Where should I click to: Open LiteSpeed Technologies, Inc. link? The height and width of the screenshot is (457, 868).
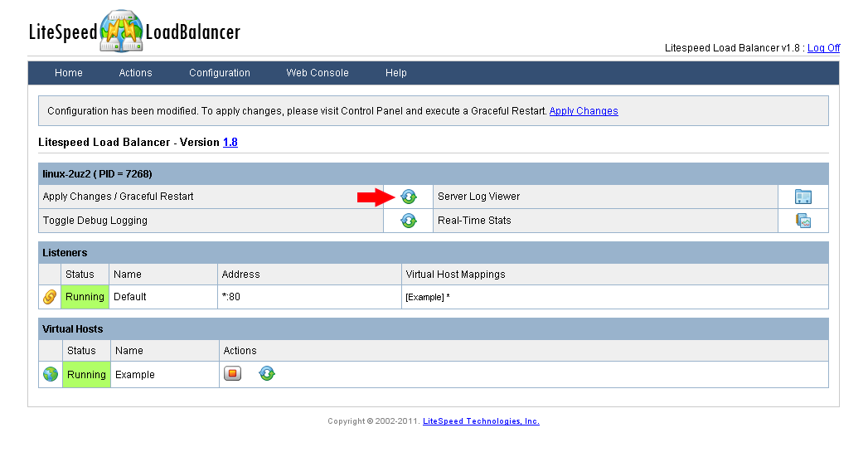click(481, 421)
